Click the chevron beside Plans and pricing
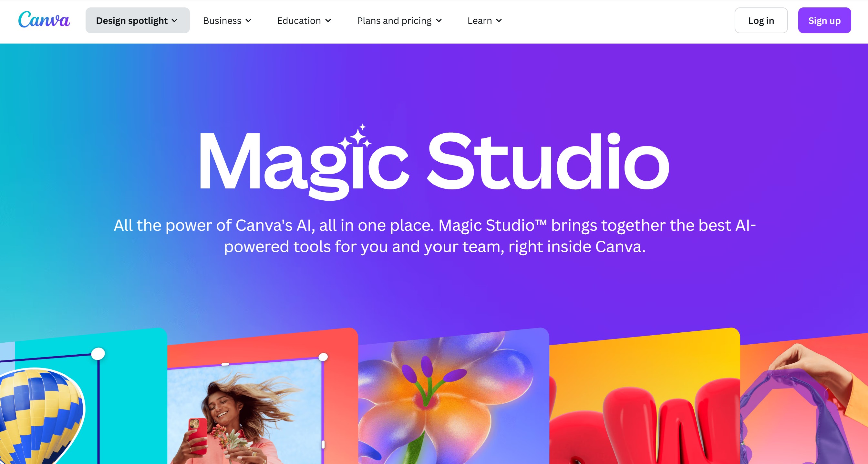Viewport: 868px width, 464px height. click(439, 21)
